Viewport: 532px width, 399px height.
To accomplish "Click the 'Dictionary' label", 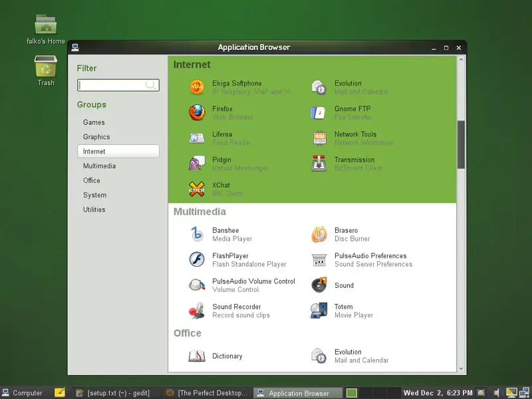I will 227,356.
